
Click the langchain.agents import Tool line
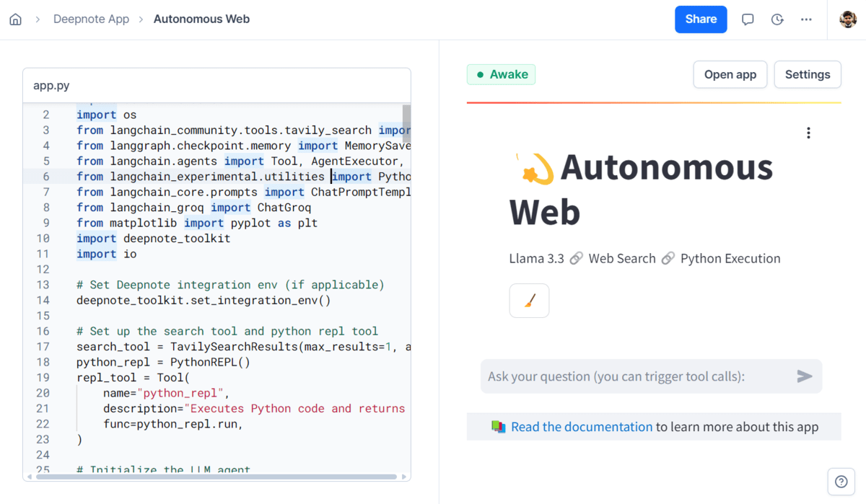click(x=243, y=162)
